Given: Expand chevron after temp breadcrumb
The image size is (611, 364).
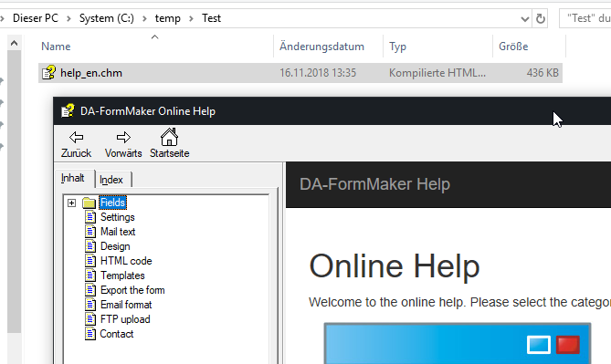Looking at the screenshot, I should [191, 18].
